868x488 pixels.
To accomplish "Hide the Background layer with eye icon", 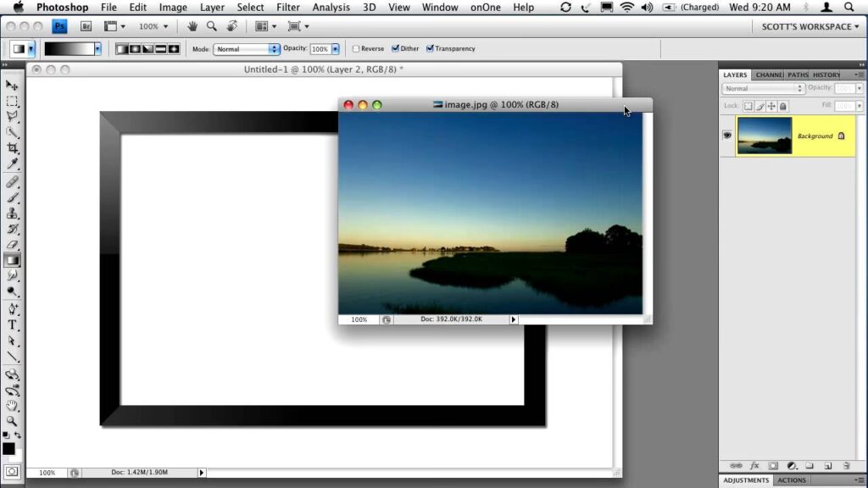I will [x=727, y=136].
